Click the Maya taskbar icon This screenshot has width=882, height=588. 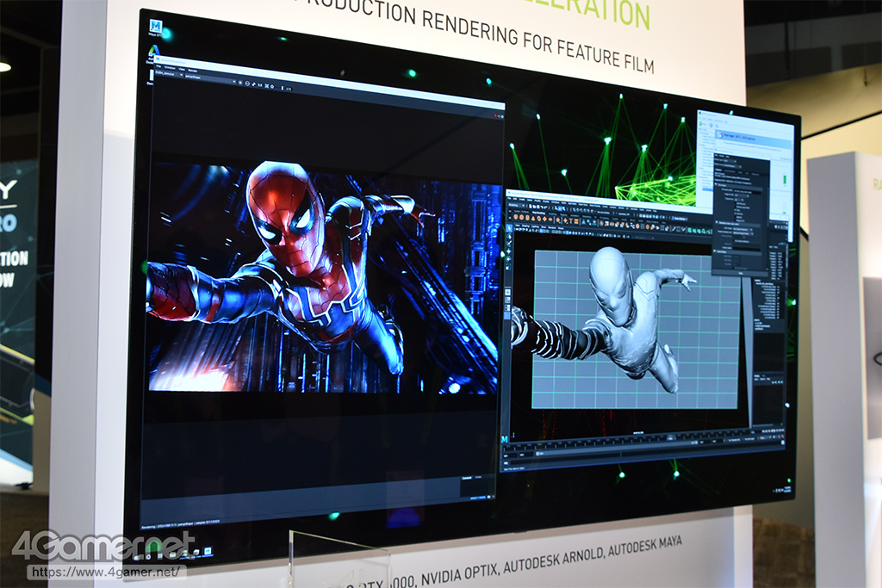coord(208,551)
